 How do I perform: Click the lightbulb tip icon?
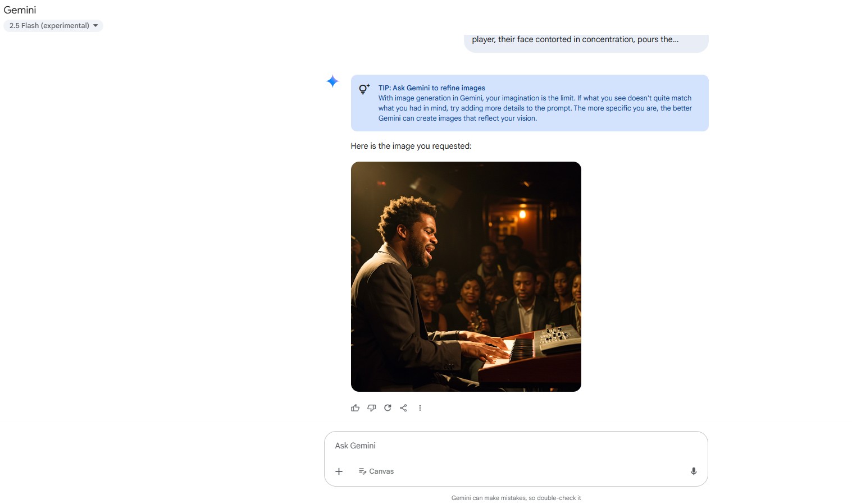(365, 89)
